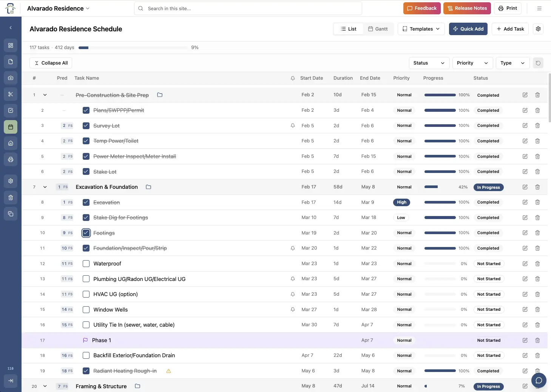
Task: Check the Waterproof task checkbox
Action: (86, 263)
